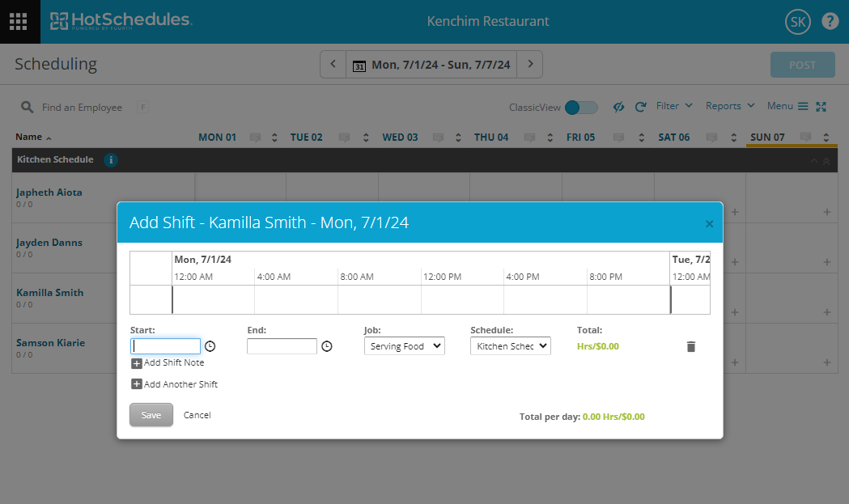Refresh the schedule view
Screen dimensions: 849x504
click(639, 106)
